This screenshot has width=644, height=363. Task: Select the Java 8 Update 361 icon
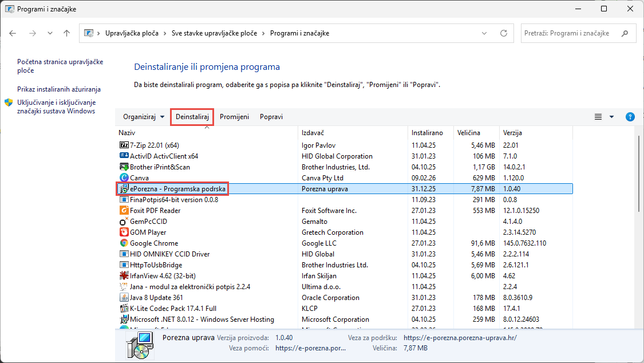point(124,298)
